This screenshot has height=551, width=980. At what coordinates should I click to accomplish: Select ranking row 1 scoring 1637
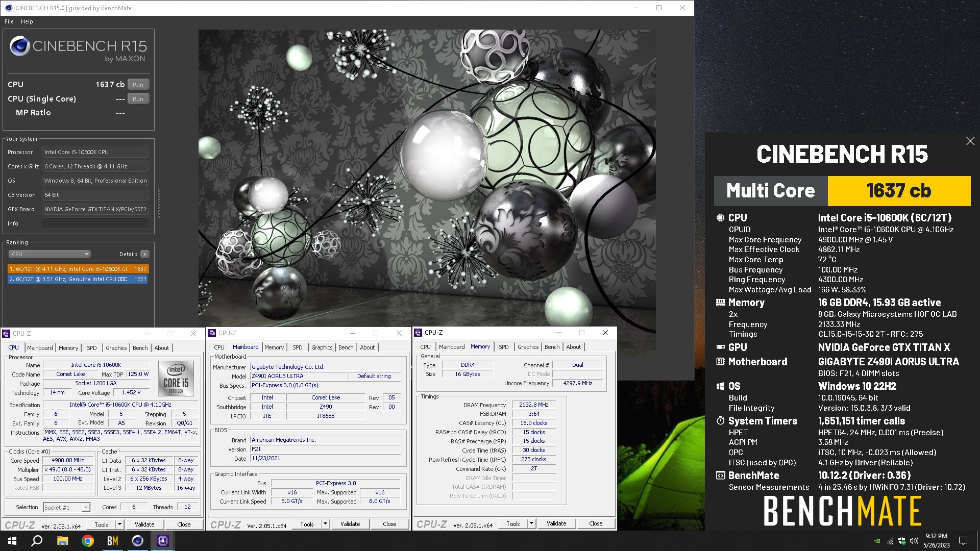[x=78, y=269]
